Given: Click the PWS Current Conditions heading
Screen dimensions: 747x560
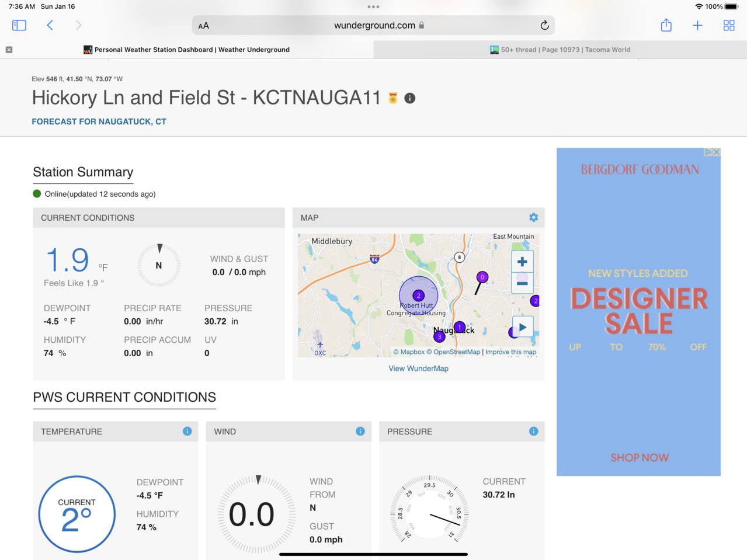Looking at the screenshot, I should tap(124, 397).
